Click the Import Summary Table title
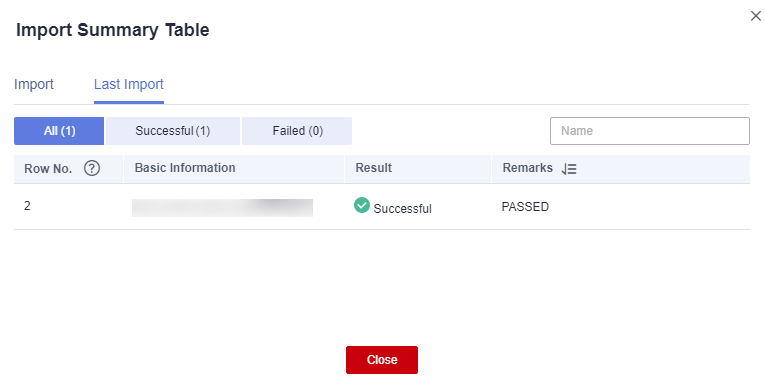 (113, 30)
